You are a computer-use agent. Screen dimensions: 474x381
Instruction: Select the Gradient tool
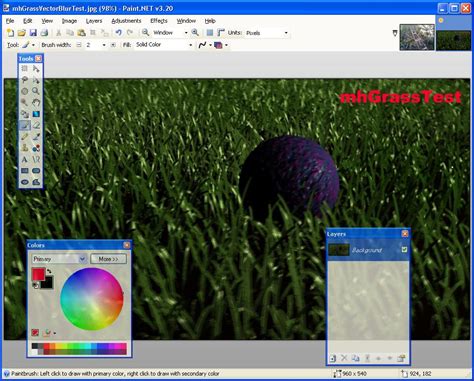pyautogui.click(x=36, y=114)
